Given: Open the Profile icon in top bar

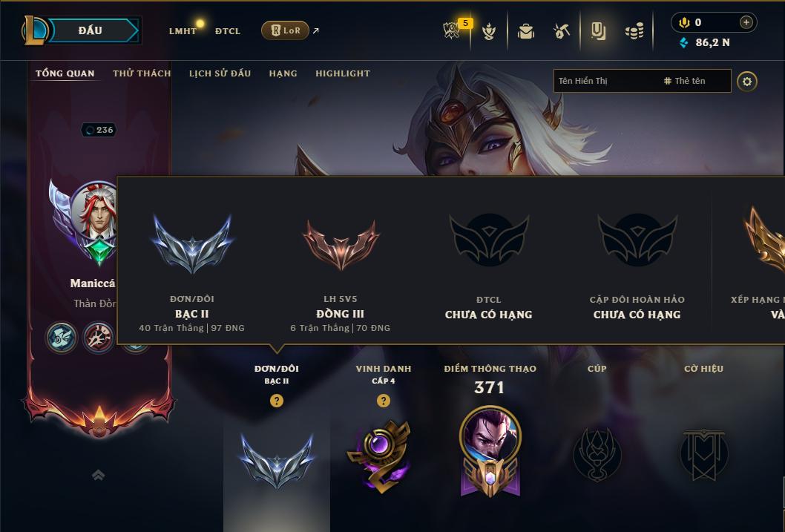Looking at the screenshot, I should click(598, 31).
